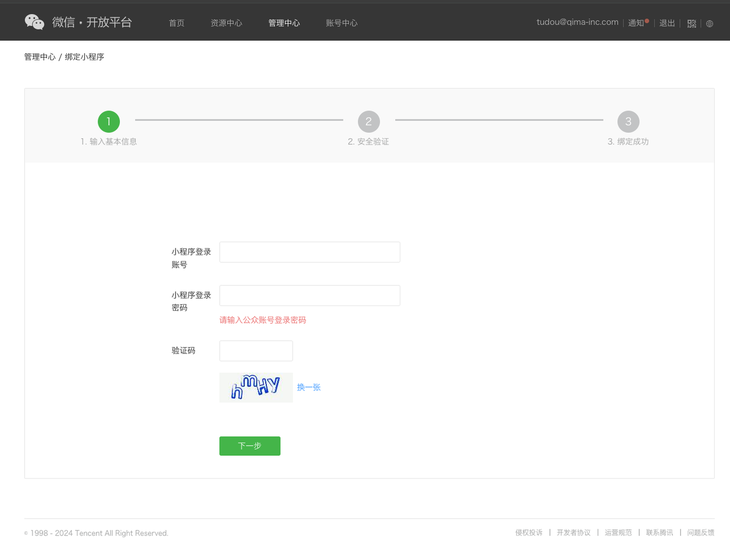Open 通知 notifications link
730x555 pixels.
pyautogui.click(x=636, y=23)
